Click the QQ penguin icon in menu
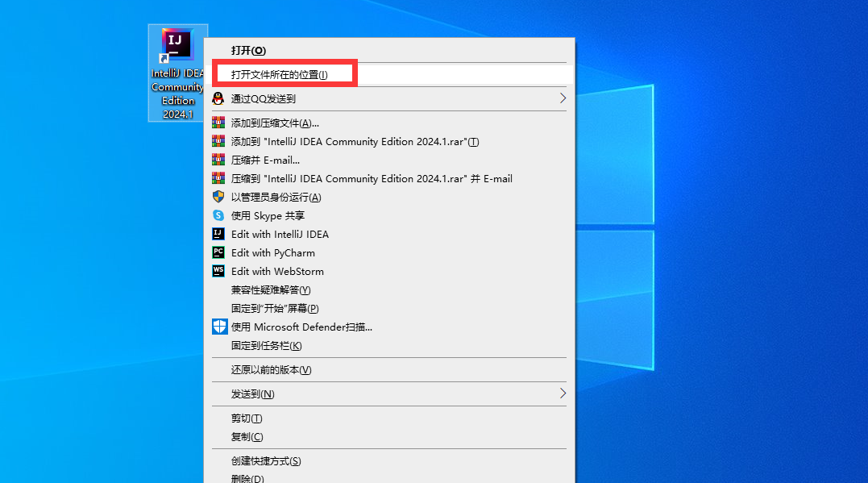Screen dimensions: 868x483 (x=218, y=98)
